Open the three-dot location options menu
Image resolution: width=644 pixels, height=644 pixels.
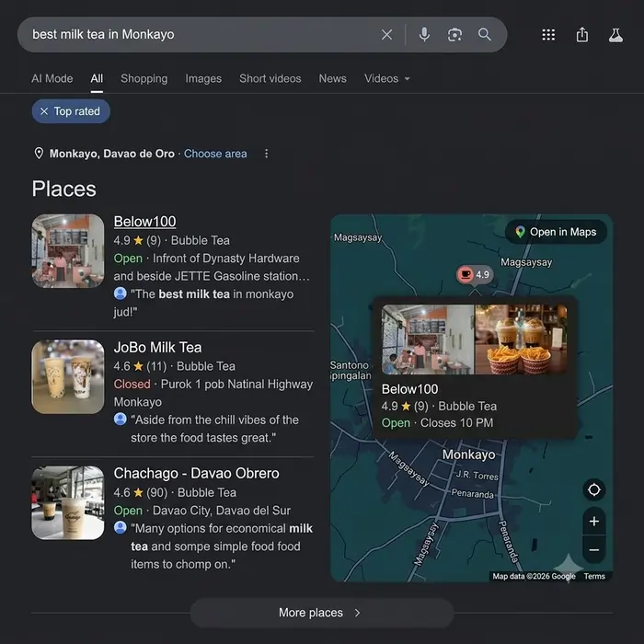click(x=266, y=154)
